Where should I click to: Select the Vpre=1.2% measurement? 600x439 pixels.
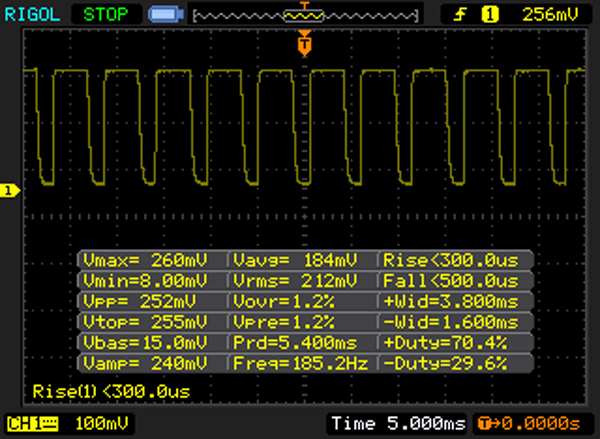click(x=284, y=322)
